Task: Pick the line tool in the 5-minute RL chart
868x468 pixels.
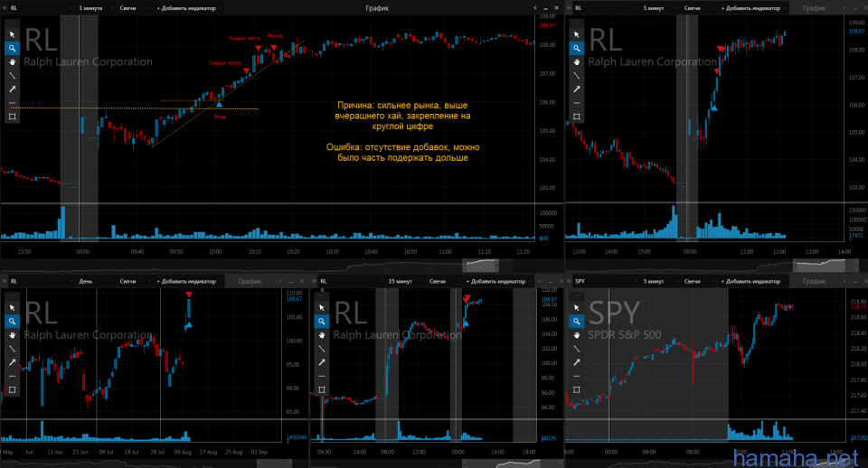Action: (576, 76)
